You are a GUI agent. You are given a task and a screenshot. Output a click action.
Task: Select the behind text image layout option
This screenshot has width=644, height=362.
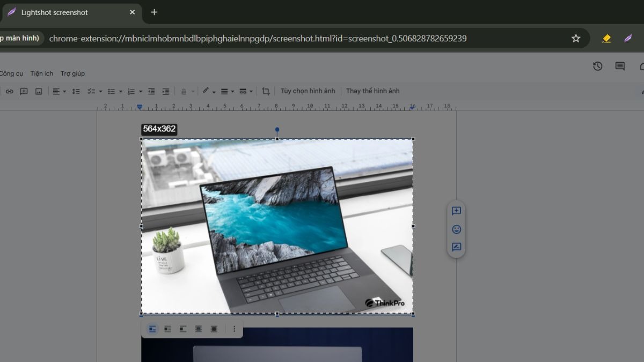pyautogui.click(x=199, y=329)
